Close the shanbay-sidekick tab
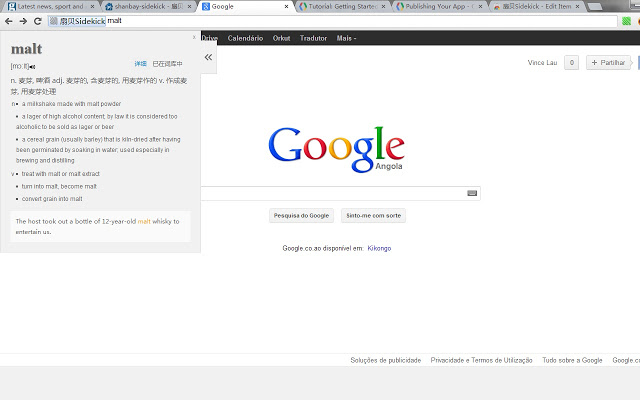 tap(189, 7)
